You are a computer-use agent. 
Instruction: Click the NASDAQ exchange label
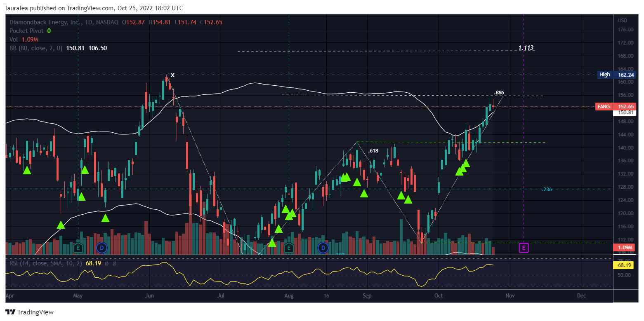coord(107,22)
